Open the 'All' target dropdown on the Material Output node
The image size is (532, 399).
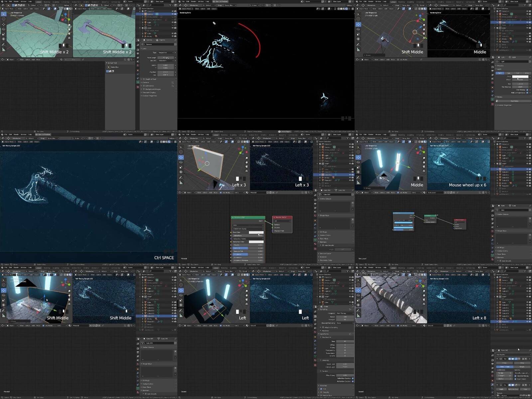[282, 221]
